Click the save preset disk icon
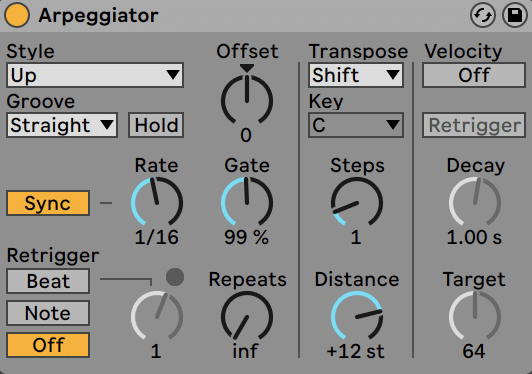Viewport: 532px width, 374px height. point(514,15)
